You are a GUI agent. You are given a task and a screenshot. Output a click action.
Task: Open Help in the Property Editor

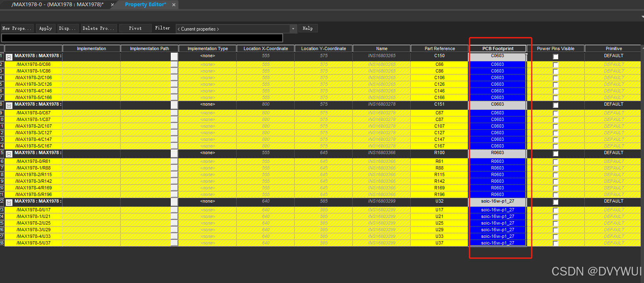pyautogui.click(x=307, y=29)
